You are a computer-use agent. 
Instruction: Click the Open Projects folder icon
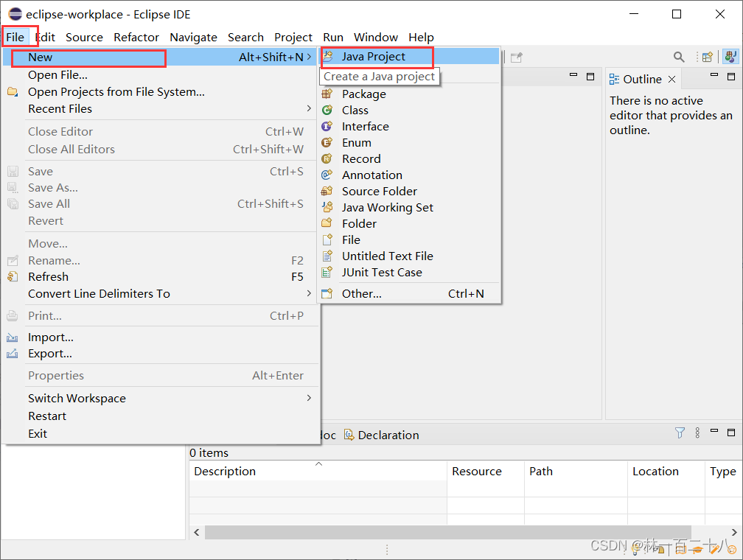click(x=13, y=92)
